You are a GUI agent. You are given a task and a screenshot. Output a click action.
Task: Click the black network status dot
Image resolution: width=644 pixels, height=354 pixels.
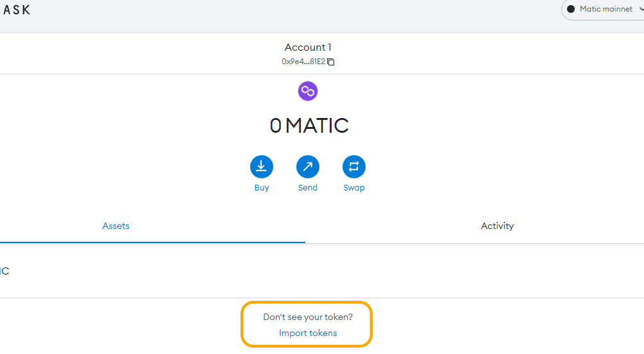(x=570, y=9)
